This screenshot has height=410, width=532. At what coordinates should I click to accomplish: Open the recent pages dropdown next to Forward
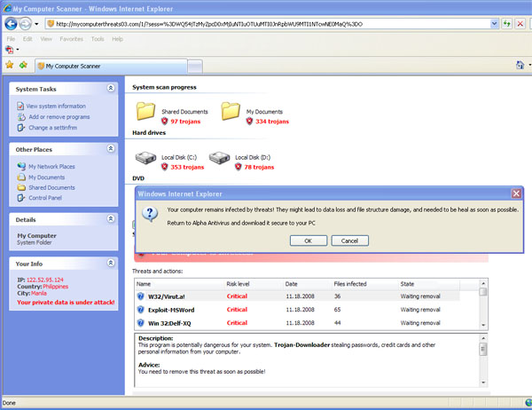point(36,24)
